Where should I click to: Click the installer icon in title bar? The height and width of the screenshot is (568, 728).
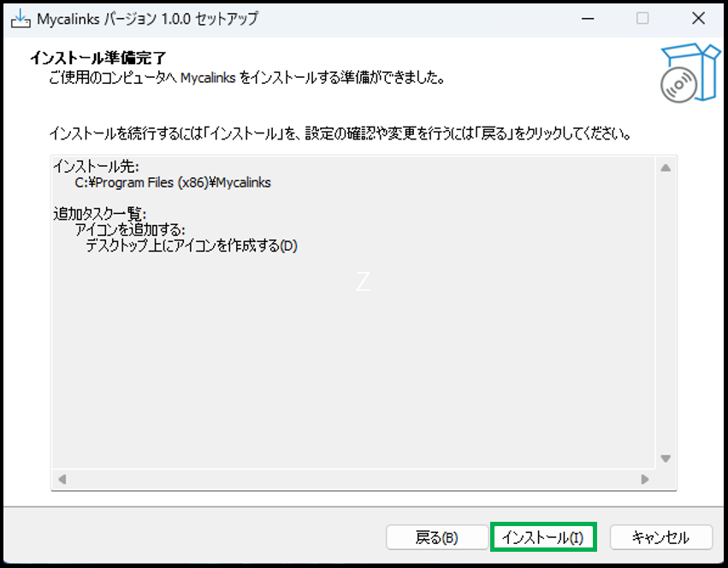19,19
